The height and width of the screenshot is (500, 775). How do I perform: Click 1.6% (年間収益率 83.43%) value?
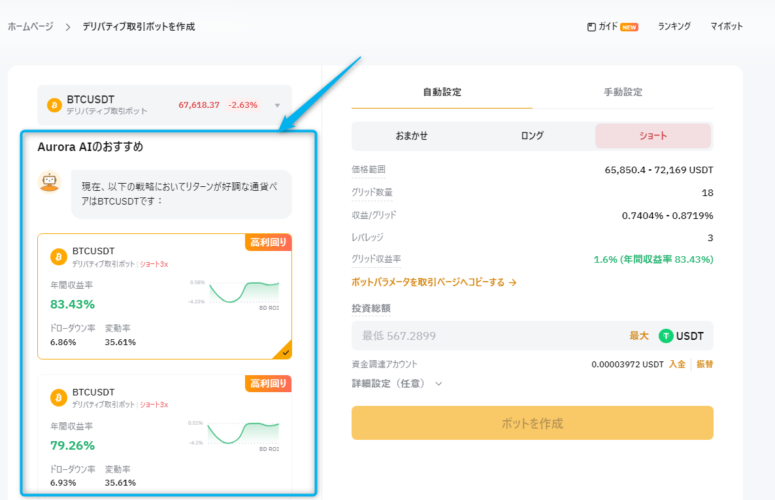coord(653,259)
